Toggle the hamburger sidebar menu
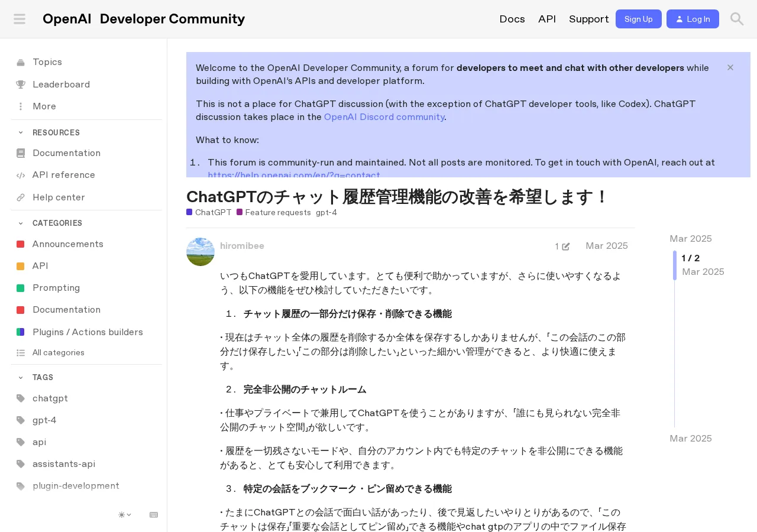The height and width of the screenshot is (532, 757). tap(20, 19)
